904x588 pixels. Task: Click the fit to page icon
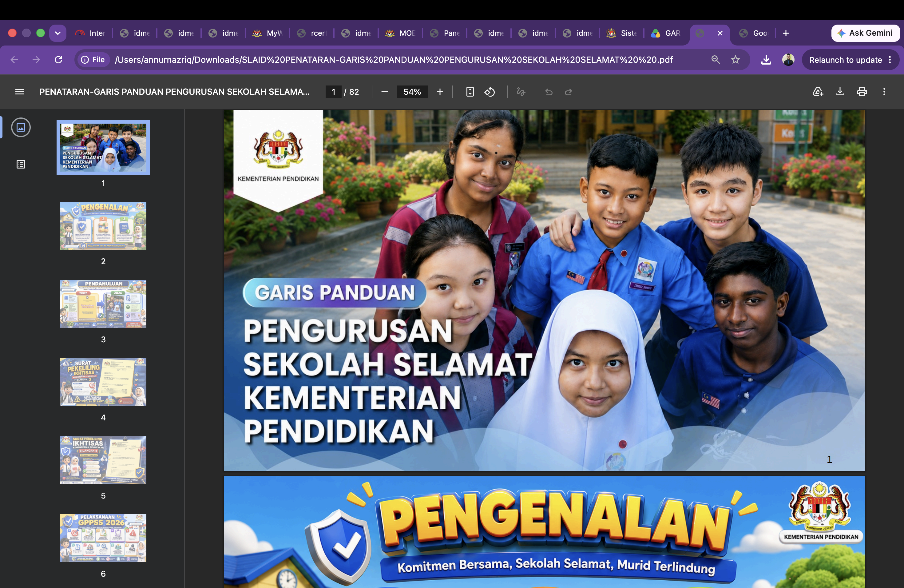pos(470,92)
